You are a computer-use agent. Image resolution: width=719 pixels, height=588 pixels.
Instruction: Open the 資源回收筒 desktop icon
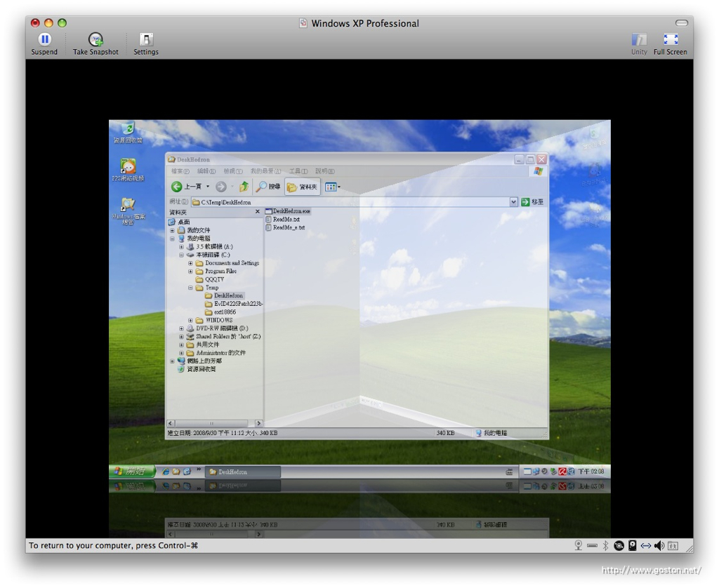coord(128,133)
